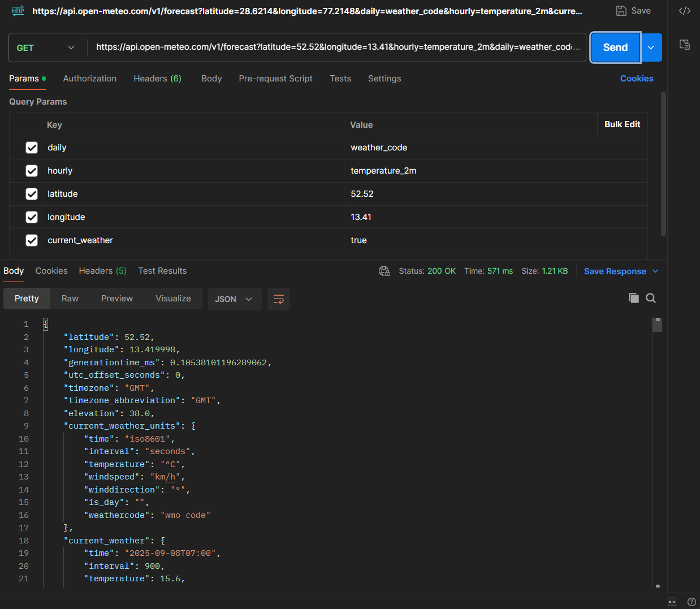The image size is (700, 609).
Task: Disable the hourly parameter checkbox
Action: click(32, 170)
